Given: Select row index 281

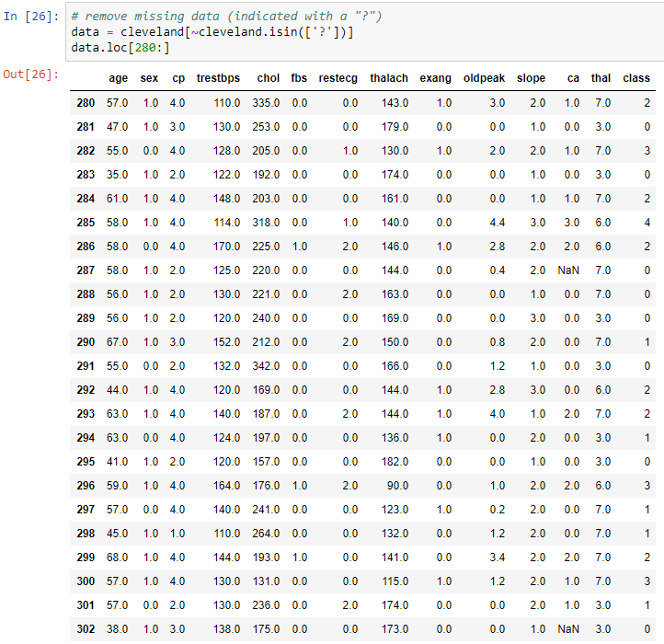Looking at the screenshot, I should 86,127.
